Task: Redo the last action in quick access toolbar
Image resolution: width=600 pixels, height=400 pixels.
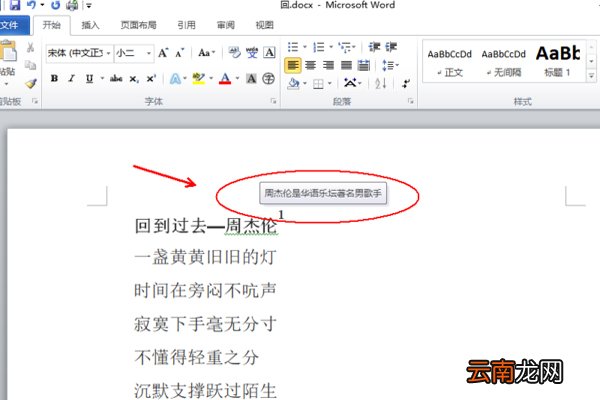Action: 56,5
